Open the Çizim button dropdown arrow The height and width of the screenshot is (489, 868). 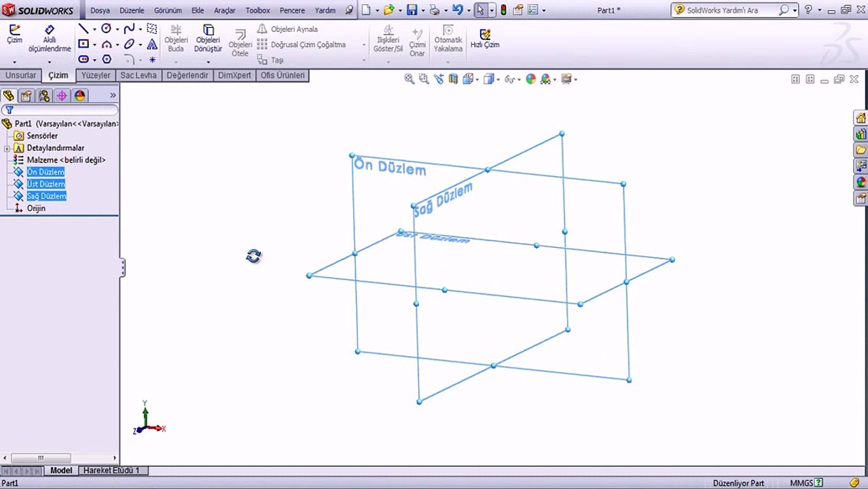pyautogui.click(x=14, y=62)
